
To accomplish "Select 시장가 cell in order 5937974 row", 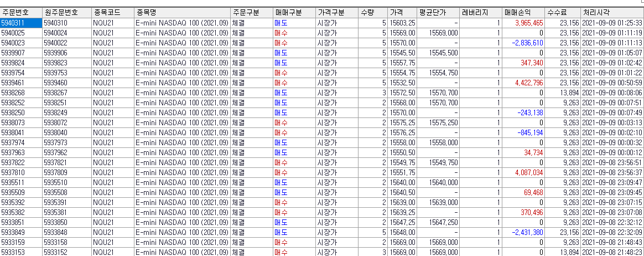I will coord(337,142).
